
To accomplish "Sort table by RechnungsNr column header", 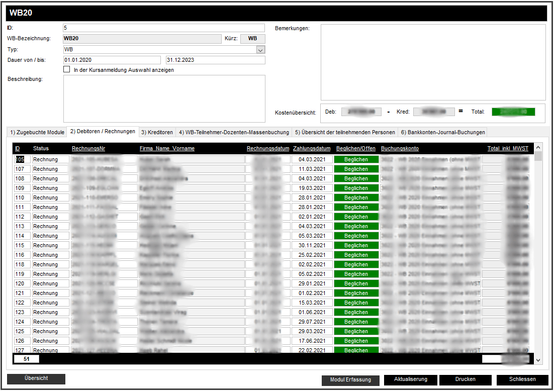I will coord(88,148).
